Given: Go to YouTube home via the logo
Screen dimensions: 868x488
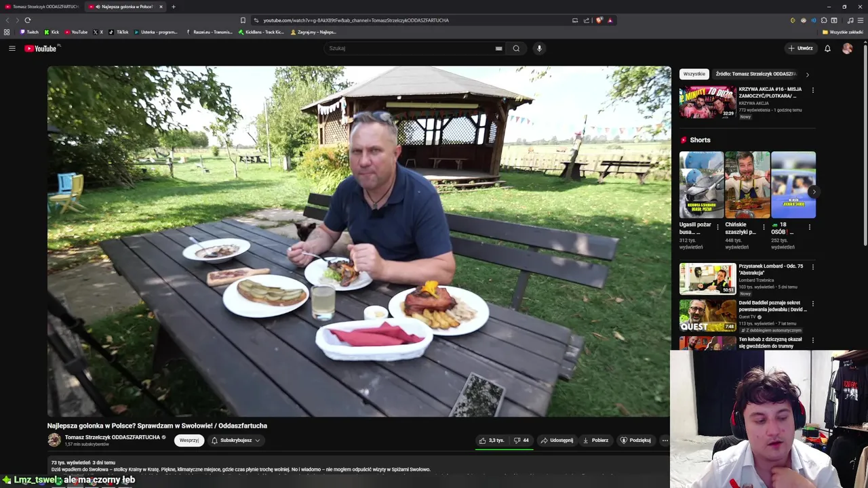Looking at the screenshot, I should click(42, 48).
